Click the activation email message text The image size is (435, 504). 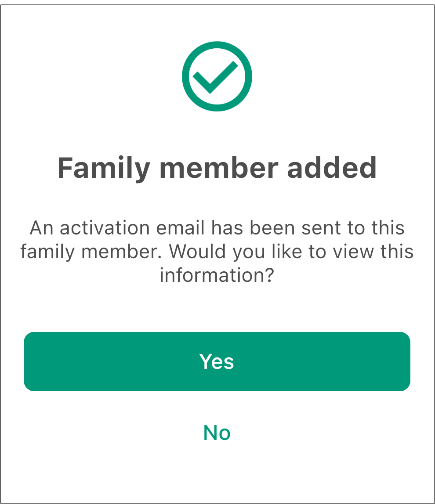click(217, 252)
